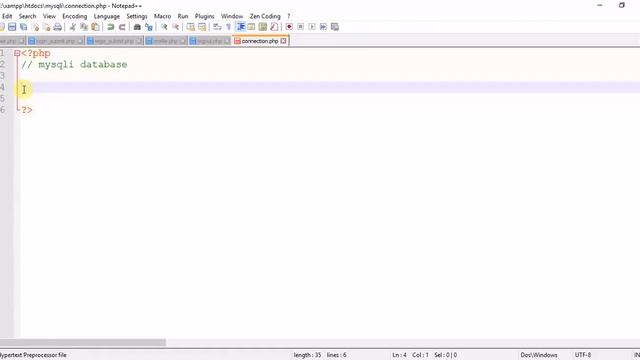This screenshot has height=360, width=640.
Task: Click 'Hypertext Preprocessor file' status text
Action: pyautogui.click(x=33, y=355)
